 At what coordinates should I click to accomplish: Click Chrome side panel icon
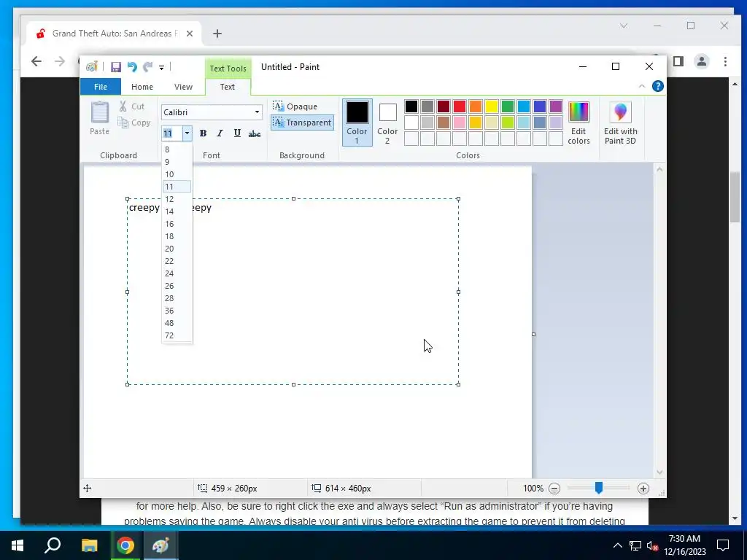(678, 61)
